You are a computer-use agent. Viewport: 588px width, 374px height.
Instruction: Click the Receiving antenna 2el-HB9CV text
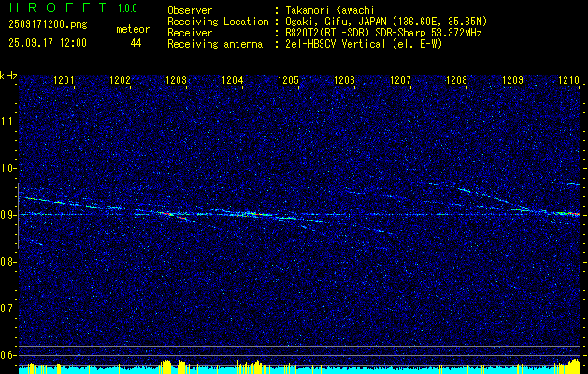(x=365, y=44)
